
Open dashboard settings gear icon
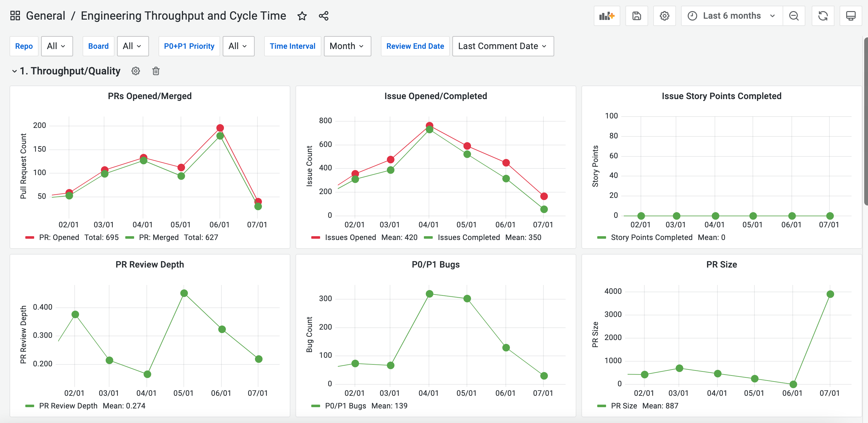664,16
